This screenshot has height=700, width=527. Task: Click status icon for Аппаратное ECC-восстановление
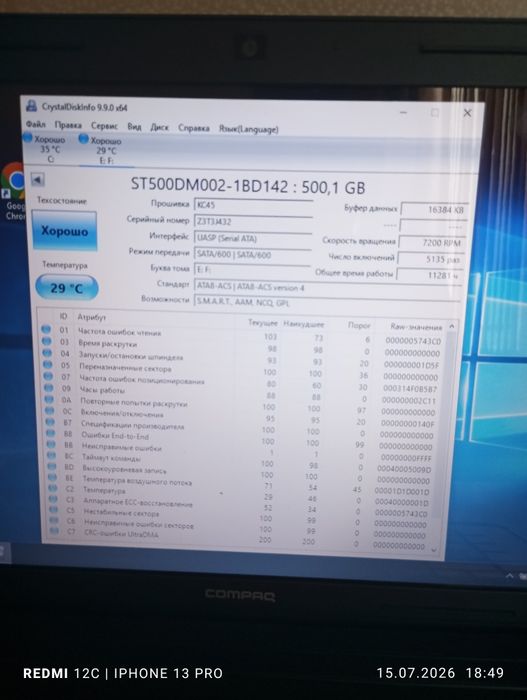coord(54,499)
